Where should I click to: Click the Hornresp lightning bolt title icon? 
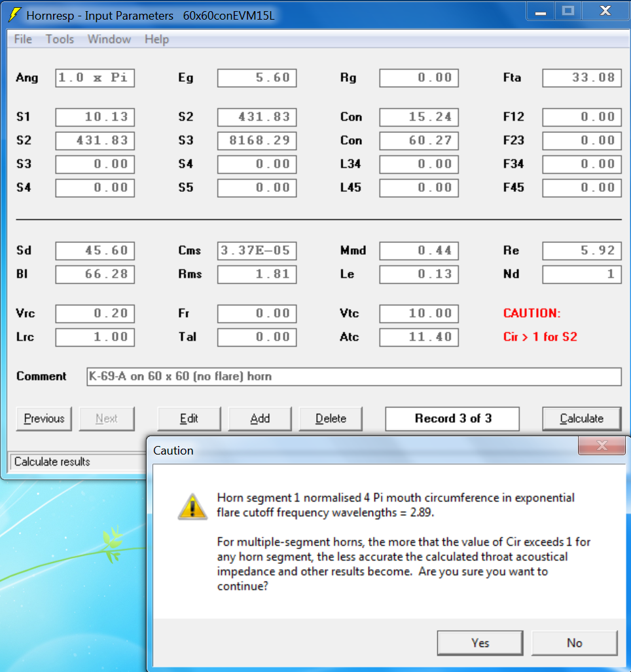(14, 15)
